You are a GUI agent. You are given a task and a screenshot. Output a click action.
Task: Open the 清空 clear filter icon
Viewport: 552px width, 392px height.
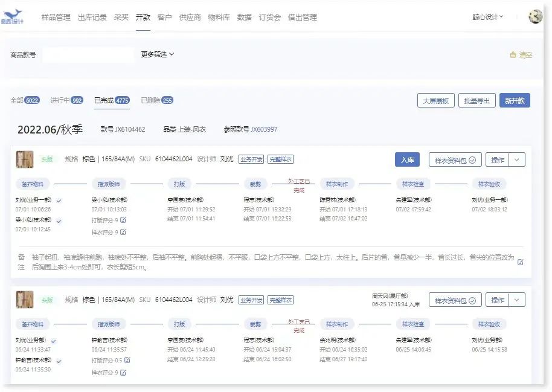pyautogui.click(x=513, y=54)
